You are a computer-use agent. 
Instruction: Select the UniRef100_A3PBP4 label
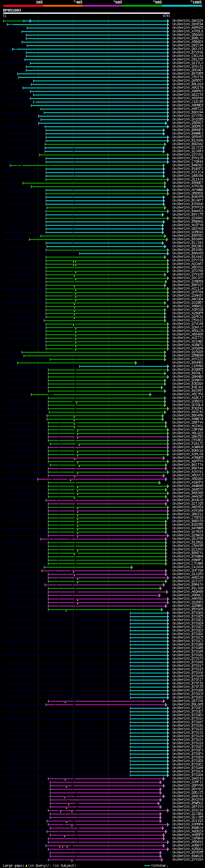187,824
